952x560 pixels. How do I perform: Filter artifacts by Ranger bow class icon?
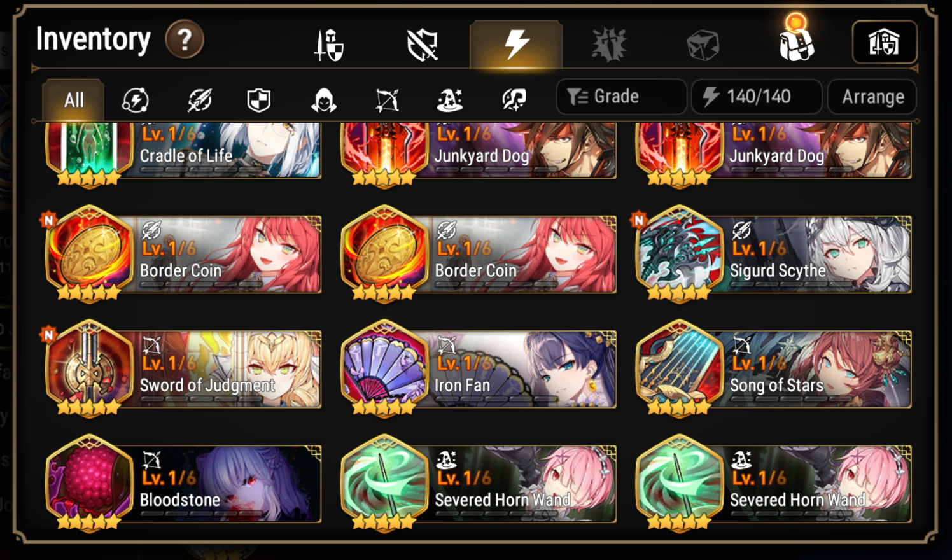coord(387,100)
